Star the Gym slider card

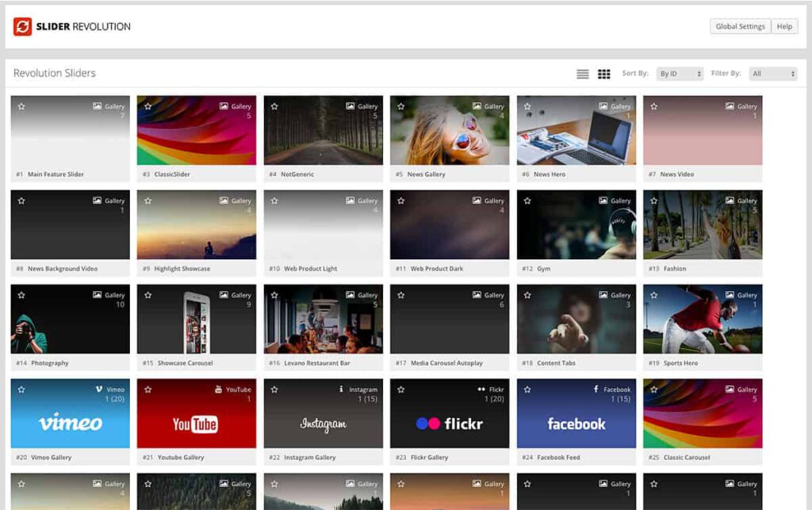pyautogui.click(x=527, y=201)
